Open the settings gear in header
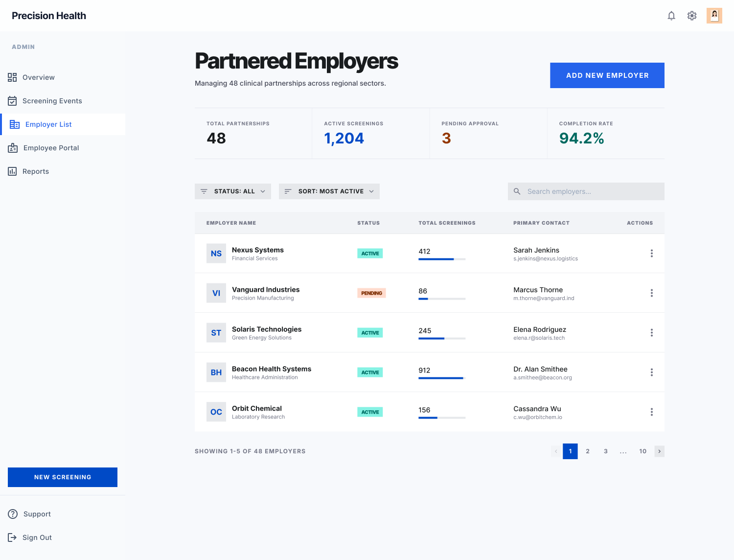 (692, 16)
